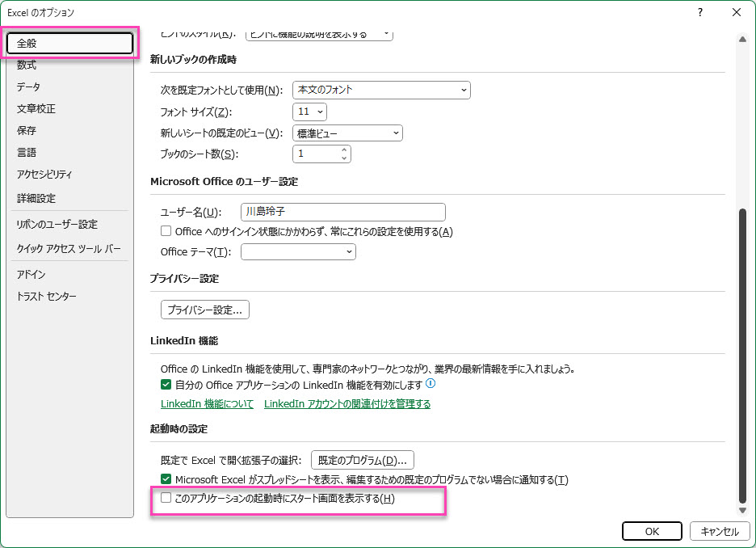The width and height of the screenshot is (756, 548).
Task: Expand the font size dropdown
Action: click(x=310, y=112)
